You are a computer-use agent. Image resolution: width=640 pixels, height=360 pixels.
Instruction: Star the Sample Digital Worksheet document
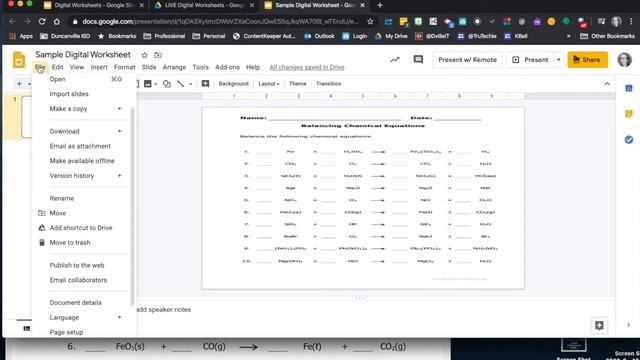coord(144,55)
